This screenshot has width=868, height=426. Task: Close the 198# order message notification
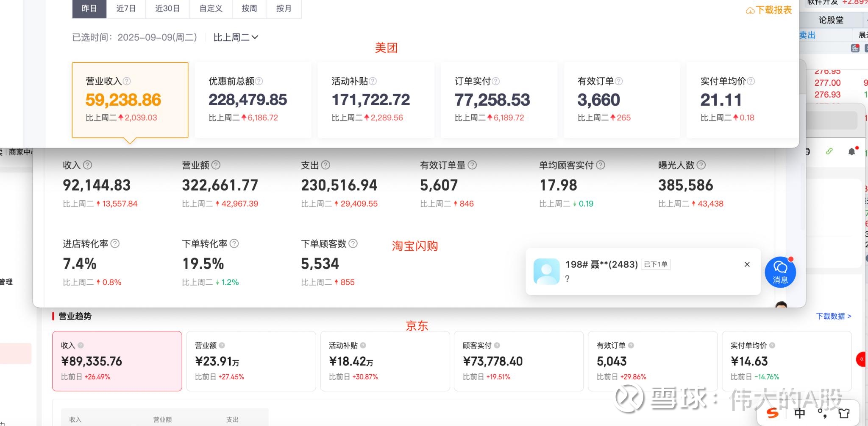[x=747, y=264]
